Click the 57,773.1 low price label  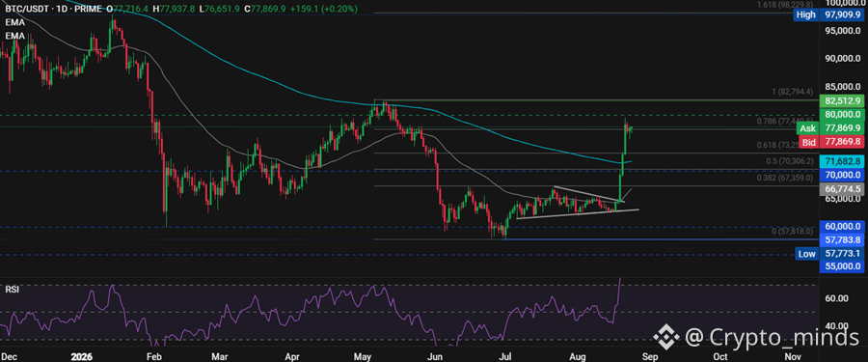click(x=842, y=254)
